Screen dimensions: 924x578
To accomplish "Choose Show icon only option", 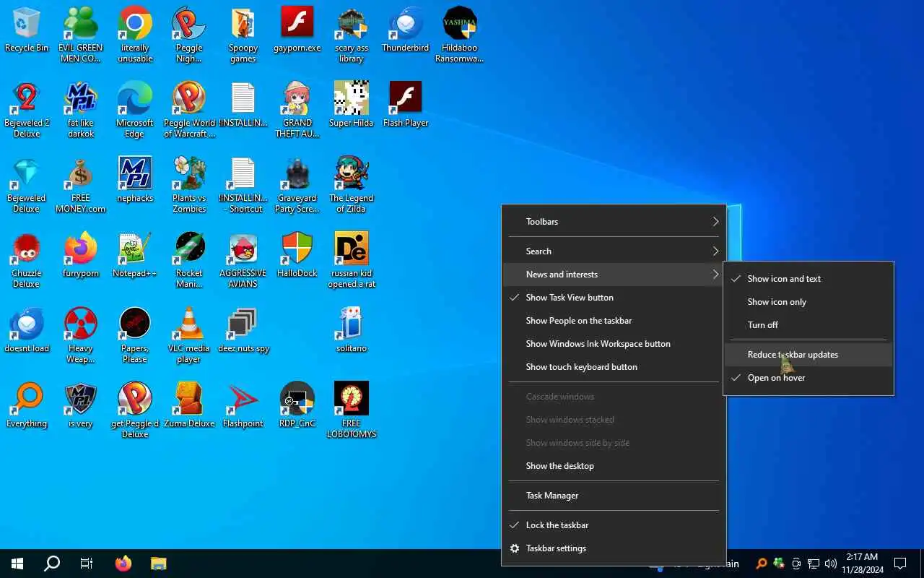I will 808,302.
